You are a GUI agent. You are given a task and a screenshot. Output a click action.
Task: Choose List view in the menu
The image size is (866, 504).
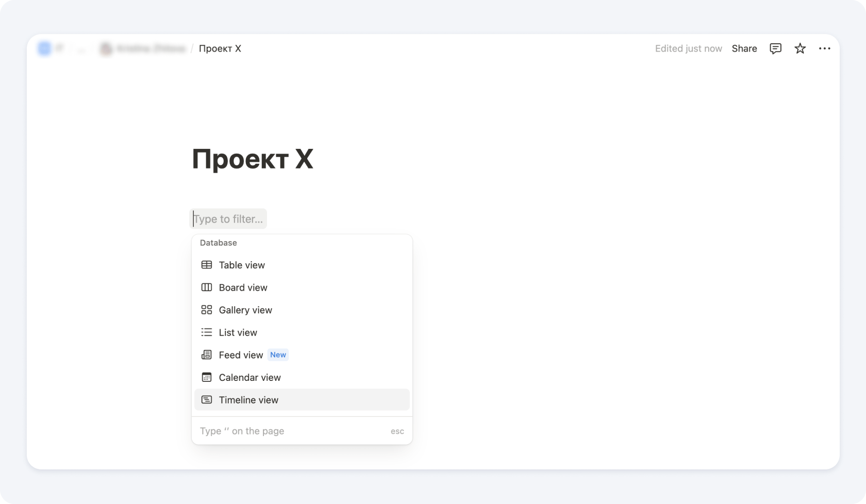pos(238,332)
